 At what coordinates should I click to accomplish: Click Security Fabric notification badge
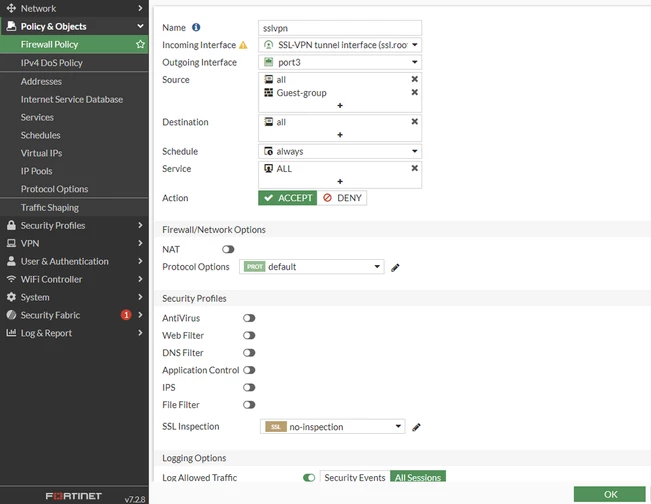(x=126, y=315)
